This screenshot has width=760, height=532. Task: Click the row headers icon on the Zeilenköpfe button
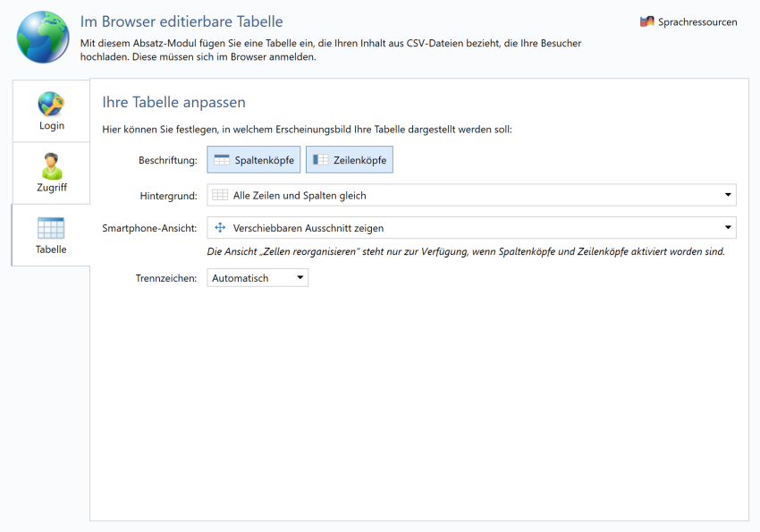(317, 159)
